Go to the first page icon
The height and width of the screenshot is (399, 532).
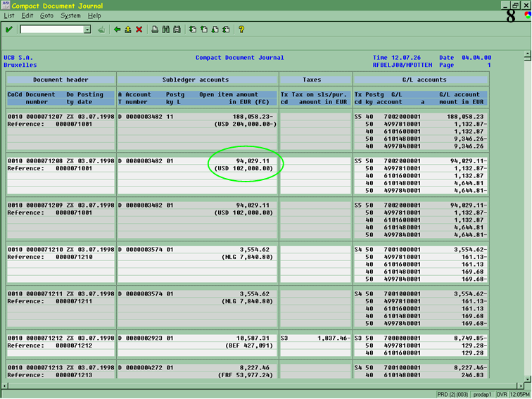coord(193,30)
